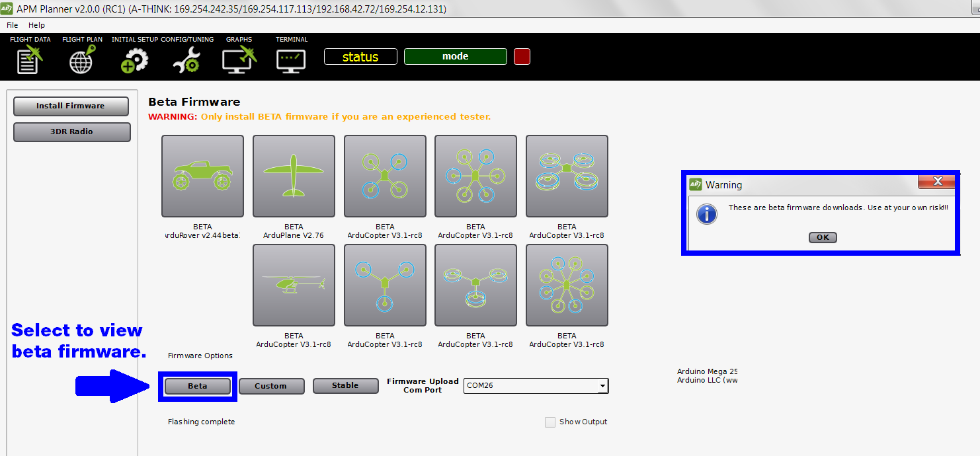Expand the COM26 port dropdown
This screenshot has width=980, height=456.
tap(602, 386)
